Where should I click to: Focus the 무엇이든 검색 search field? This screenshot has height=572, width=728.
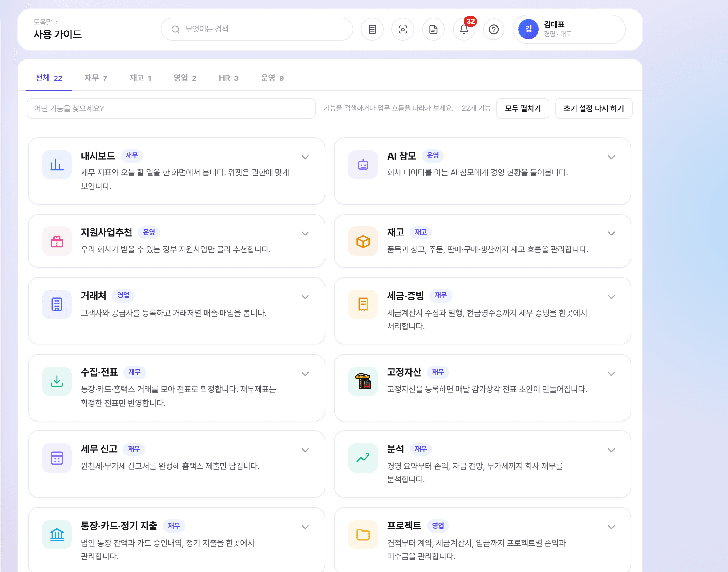pyautogui.click(x=257, y=29)
